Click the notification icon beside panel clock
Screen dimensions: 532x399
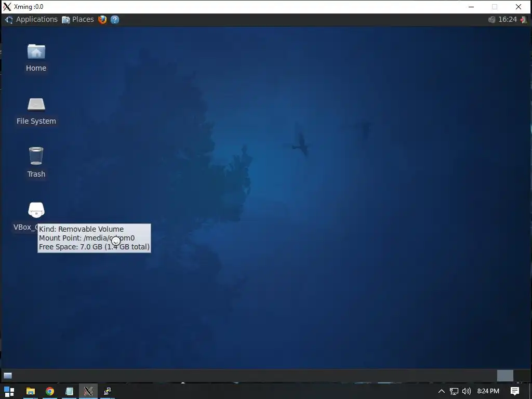pos(491,19)
